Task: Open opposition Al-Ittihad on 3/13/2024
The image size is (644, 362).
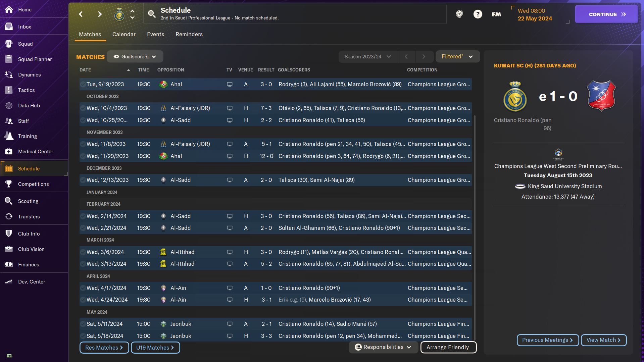Action: 182,264
